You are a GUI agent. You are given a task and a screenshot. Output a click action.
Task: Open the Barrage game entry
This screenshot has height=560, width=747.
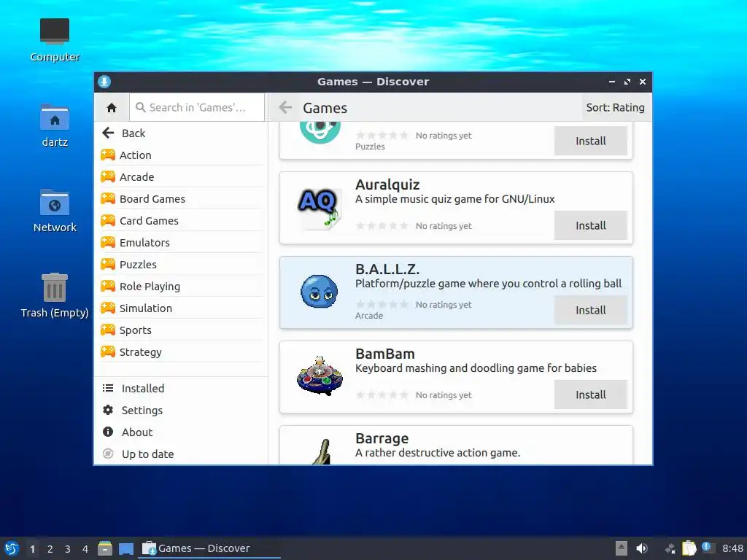(456, 446)
